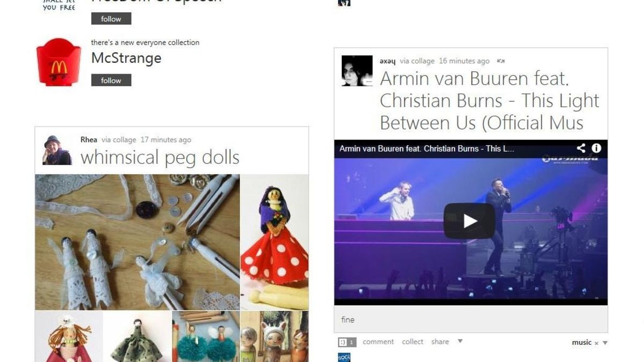Screen dimensions: 644x362
Task: Click the share link under the video
Action: click(440, 342)
